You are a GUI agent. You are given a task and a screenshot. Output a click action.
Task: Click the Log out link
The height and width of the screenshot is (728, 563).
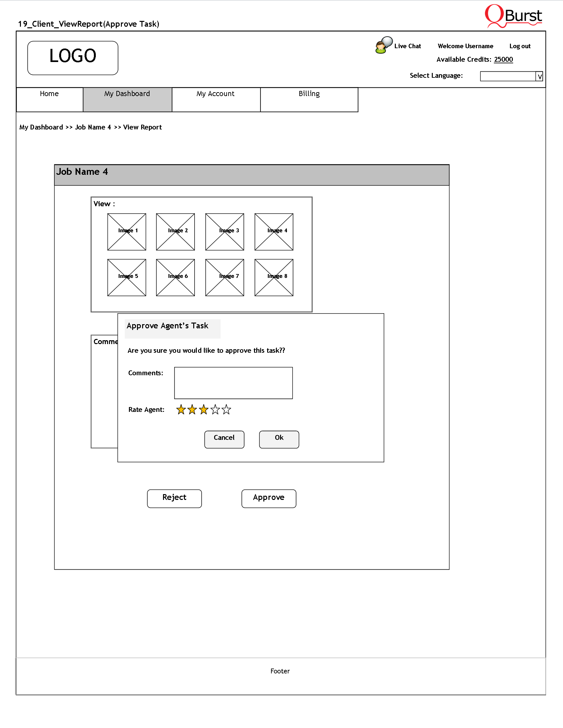[x=520, y=46]
